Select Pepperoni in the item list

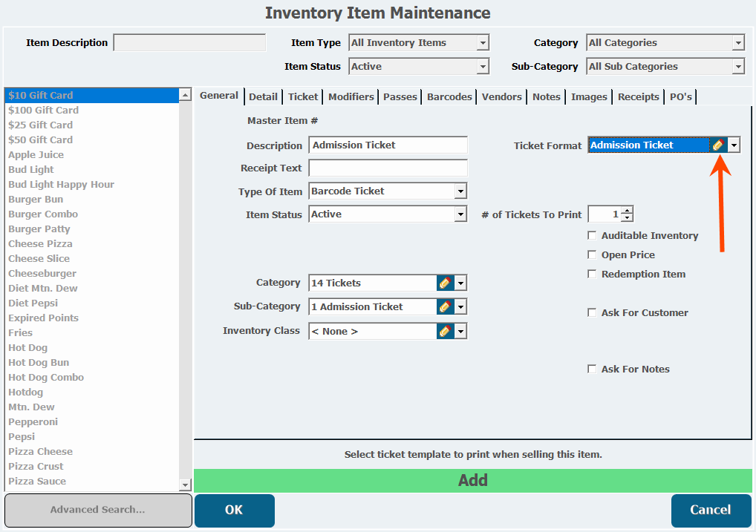91,422
